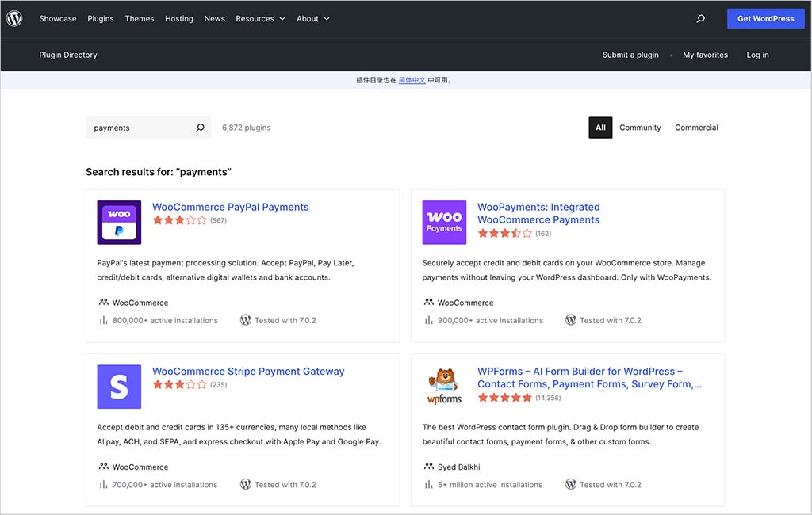The image size is (812, 515).
Task: Click the five-star rating of WPForms
Action: click(505, 398)
